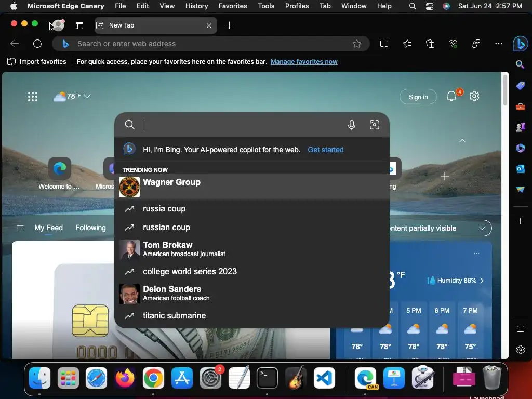Open the tab actions menu icon
This screenshot has height=399, width=532.
pos(79,25)
